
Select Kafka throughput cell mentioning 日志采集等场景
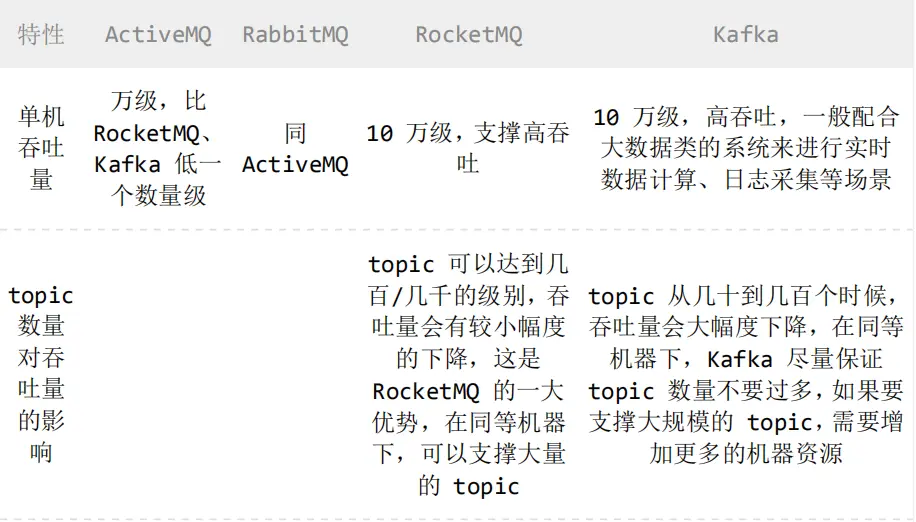pyautogui.click(x=746, y=148)
